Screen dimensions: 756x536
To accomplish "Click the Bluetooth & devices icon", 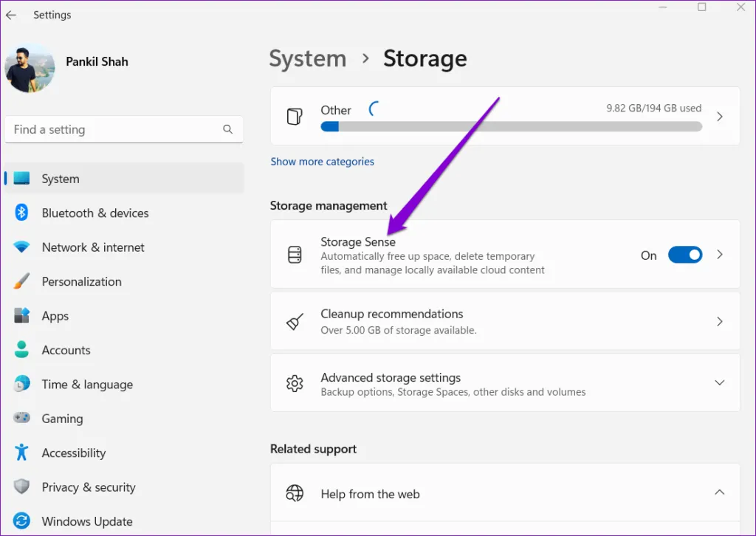I will [21, 213].
